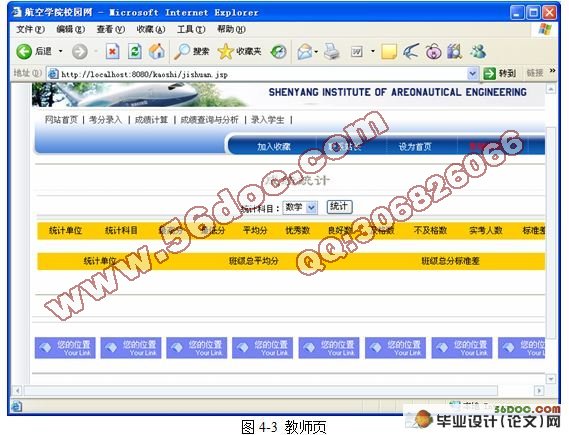This screenshot has height=435, width=569.
Task: Open Favorites star icon
Action: (x=225, y=52)
